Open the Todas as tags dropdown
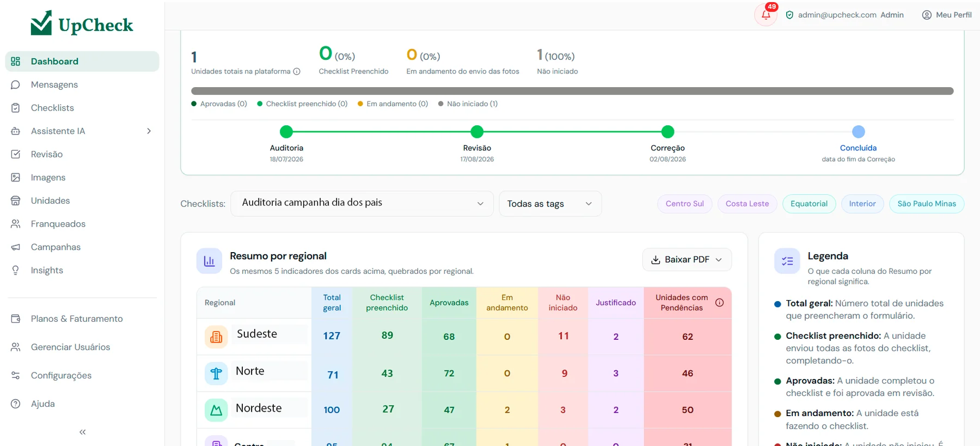Screen dimensions: 980x446 click(x=550, y=204)
